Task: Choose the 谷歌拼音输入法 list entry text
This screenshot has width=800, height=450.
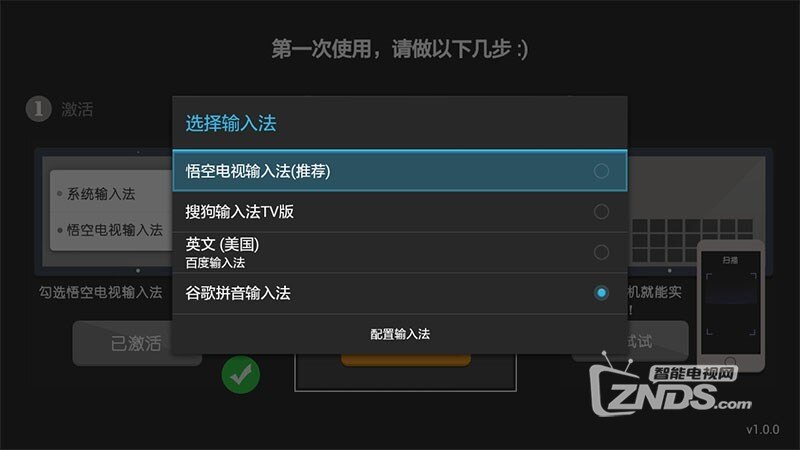Action: [x=238, y=293]
